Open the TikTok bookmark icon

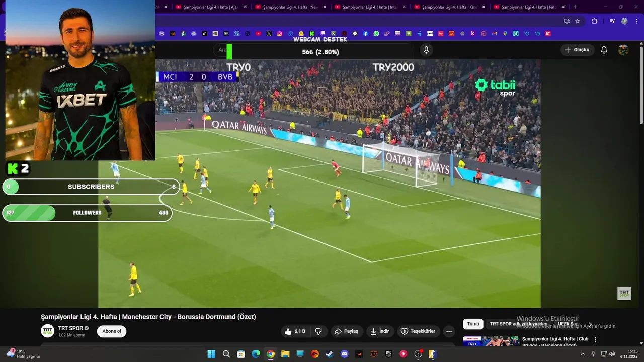click(205, 34)
